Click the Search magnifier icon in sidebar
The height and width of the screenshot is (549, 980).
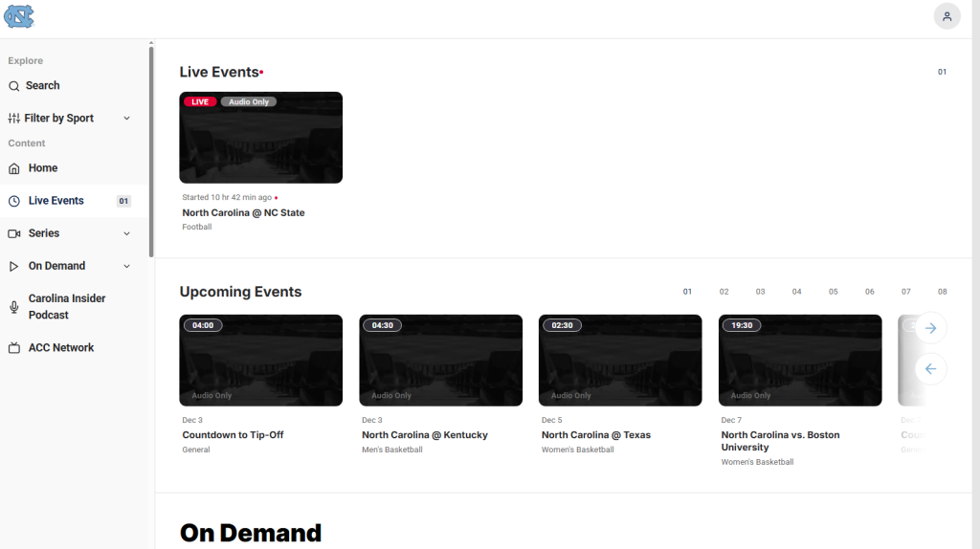click(14, 86)
